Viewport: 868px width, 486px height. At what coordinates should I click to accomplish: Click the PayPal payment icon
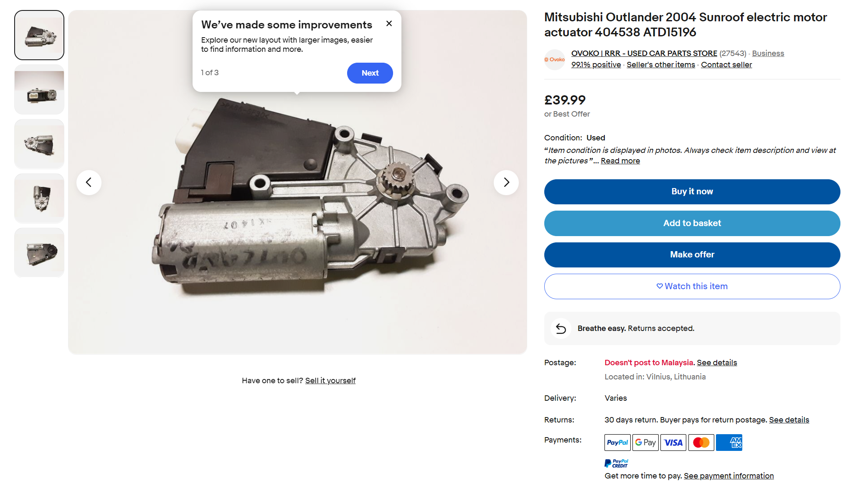pos(617,443)
